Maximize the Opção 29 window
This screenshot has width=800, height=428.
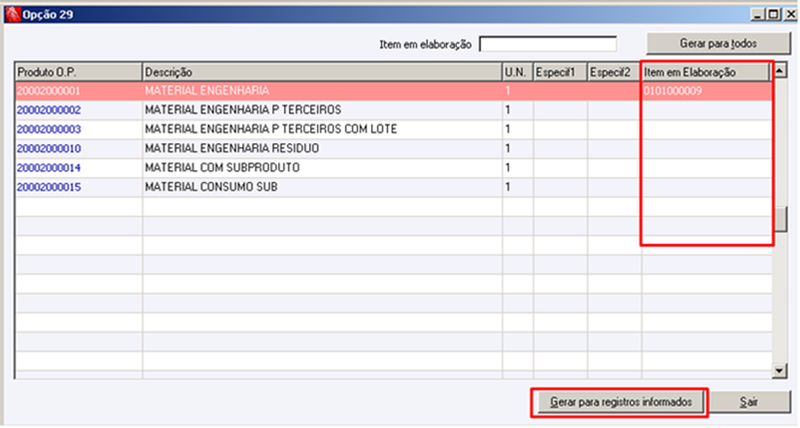[773, 15]
